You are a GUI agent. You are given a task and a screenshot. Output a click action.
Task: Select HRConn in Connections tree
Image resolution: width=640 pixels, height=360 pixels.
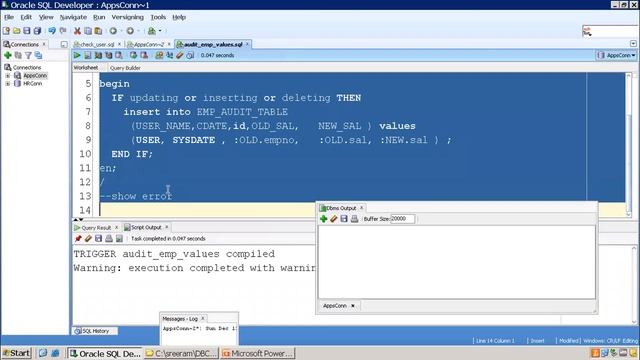point(33,84)
